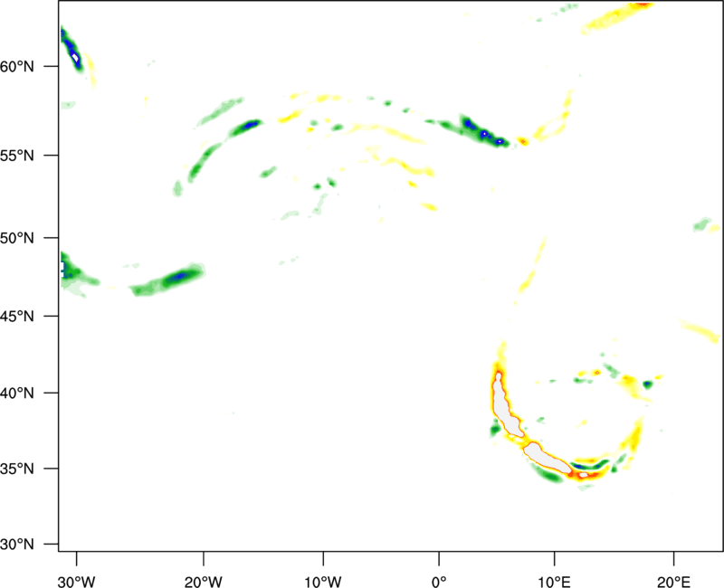724x588 pixels.
Task: Click the 40°N latitude label
Action: 17,394
